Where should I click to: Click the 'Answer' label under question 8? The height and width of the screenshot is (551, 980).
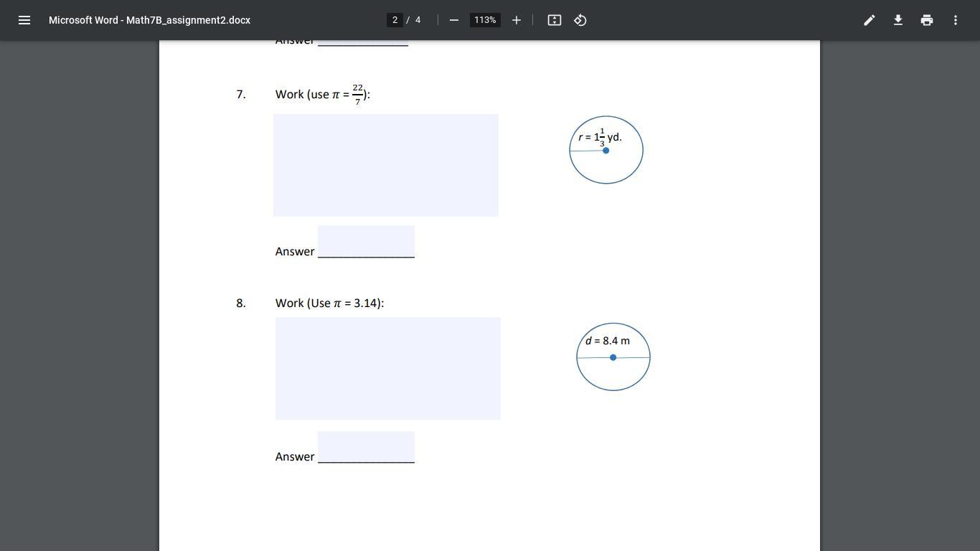point(295,457)
